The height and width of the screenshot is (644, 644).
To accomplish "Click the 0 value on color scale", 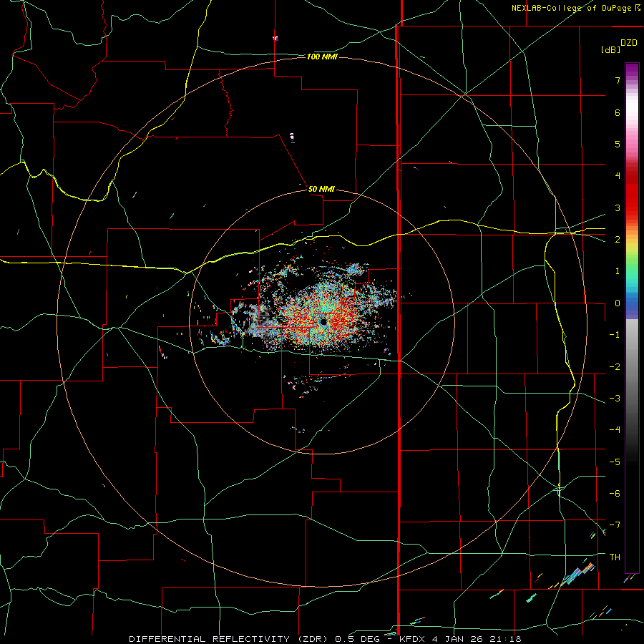I will 618,303.
